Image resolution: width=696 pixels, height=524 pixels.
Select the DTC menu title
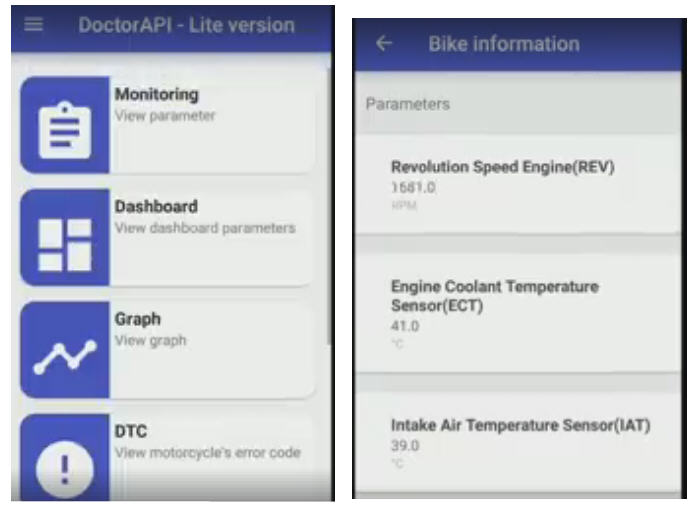(x=131, y=432)
